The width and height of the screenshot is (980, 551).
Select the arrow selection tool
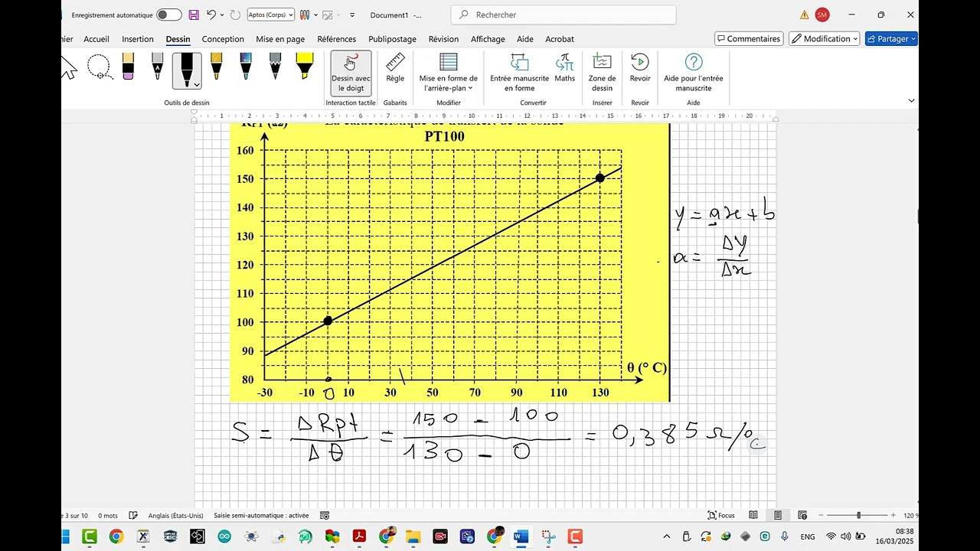[x=69, y=67]
